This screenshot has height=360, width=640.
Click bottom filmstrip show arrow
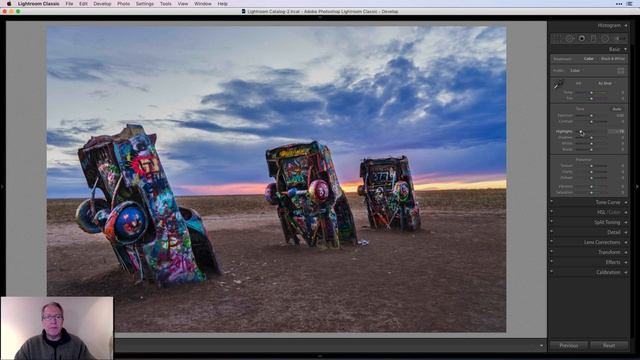click(x=320, y=356)
